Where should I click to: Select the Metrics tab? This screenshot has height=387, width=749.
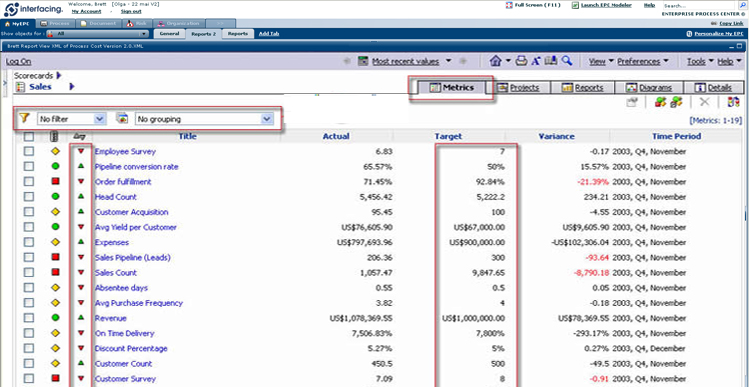[451, 88]
